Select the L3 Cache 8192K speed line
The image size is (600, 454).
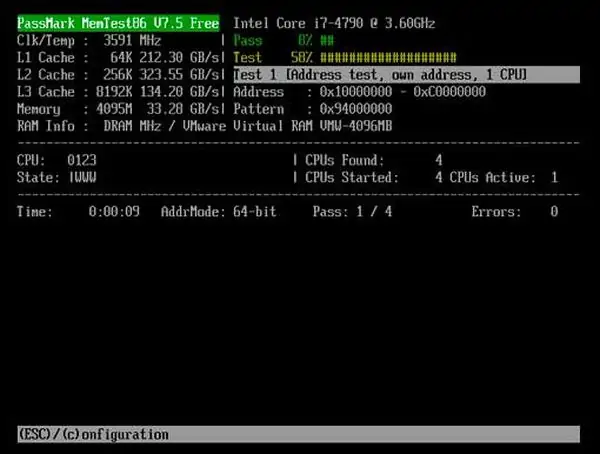[x=118, y=92]
